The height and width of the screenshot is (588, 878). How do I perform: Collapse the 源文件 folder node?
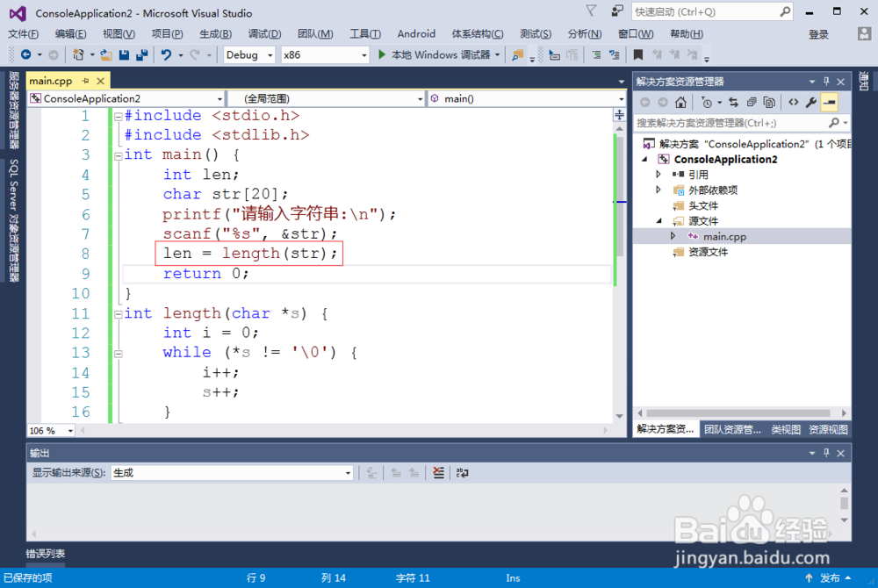coord(659,221)
